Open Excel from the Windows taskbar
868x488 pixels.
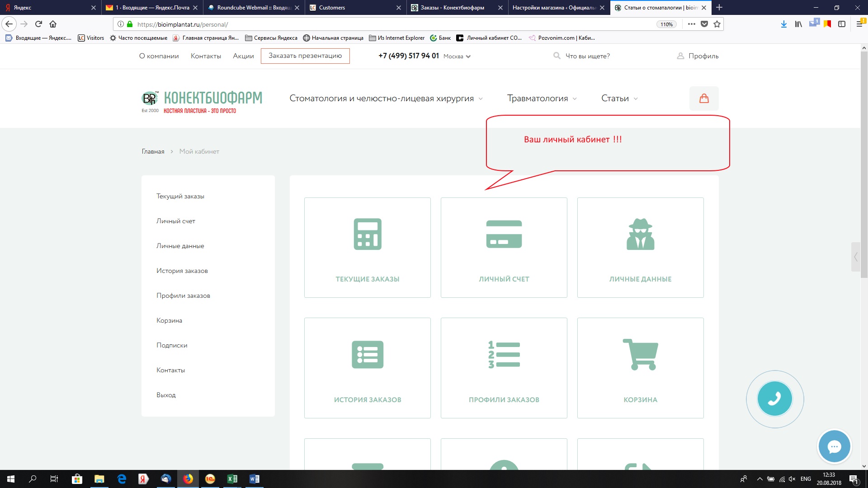232,479
